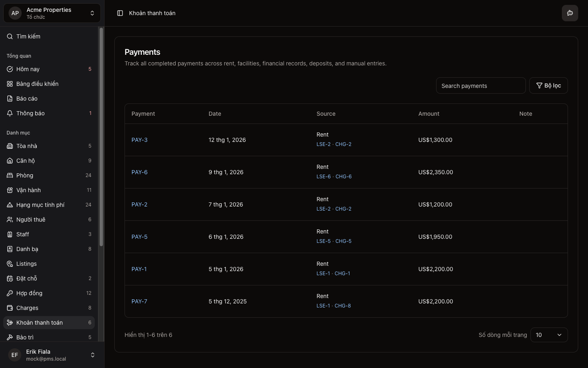Open the CHG-6 charge link

click(343, 177)
